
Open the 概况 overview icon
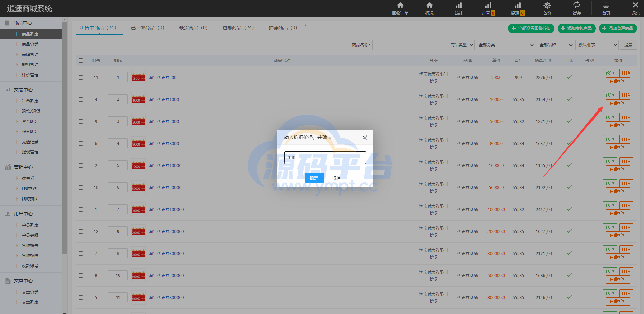[429, 5]
